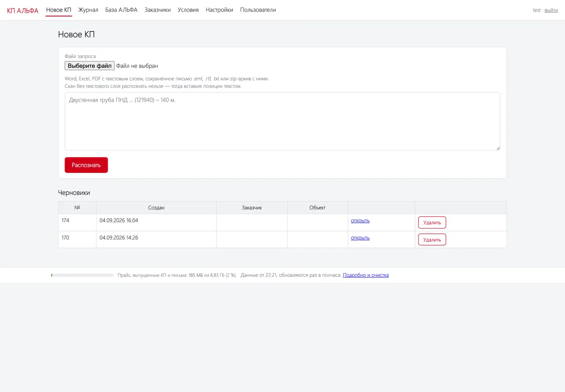Select the date 04.09.2026 16:04 cell
565x392 pixels.
point(156,222)
